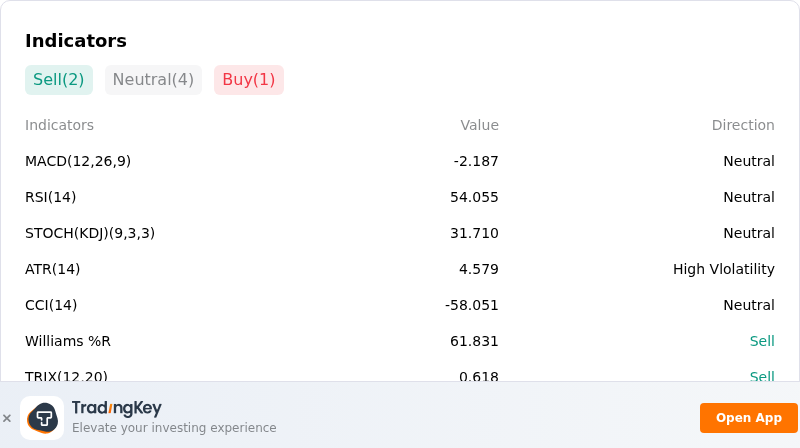
Task: Select the MACD(12,26,9) indicator row
Action: click(x=399, y=161)
